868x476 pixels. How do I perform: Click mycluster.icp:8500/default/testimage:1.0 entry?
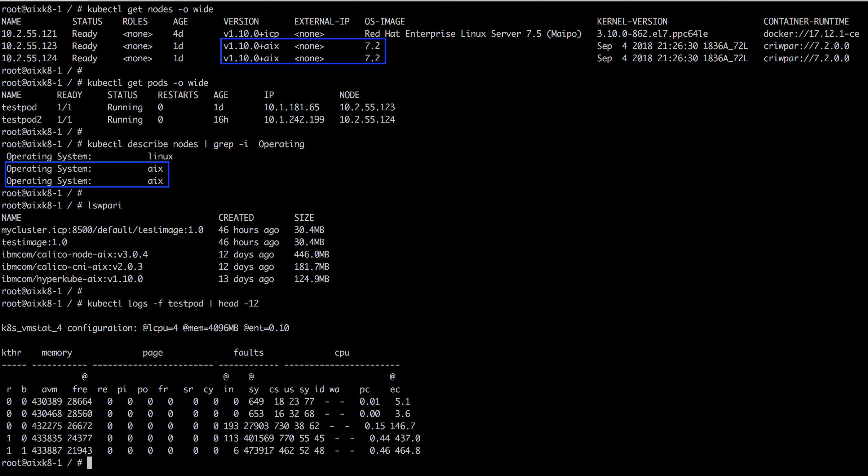point(102,230)
